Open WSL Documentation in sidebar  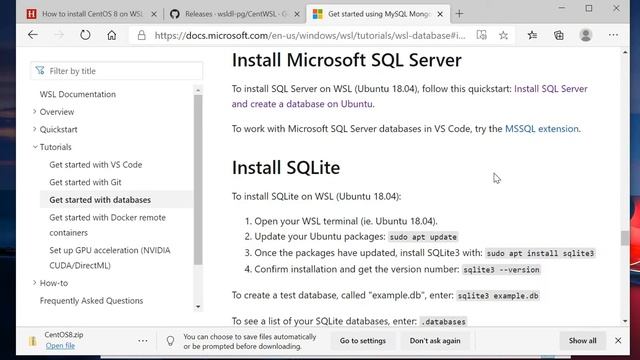pos(78,94)
